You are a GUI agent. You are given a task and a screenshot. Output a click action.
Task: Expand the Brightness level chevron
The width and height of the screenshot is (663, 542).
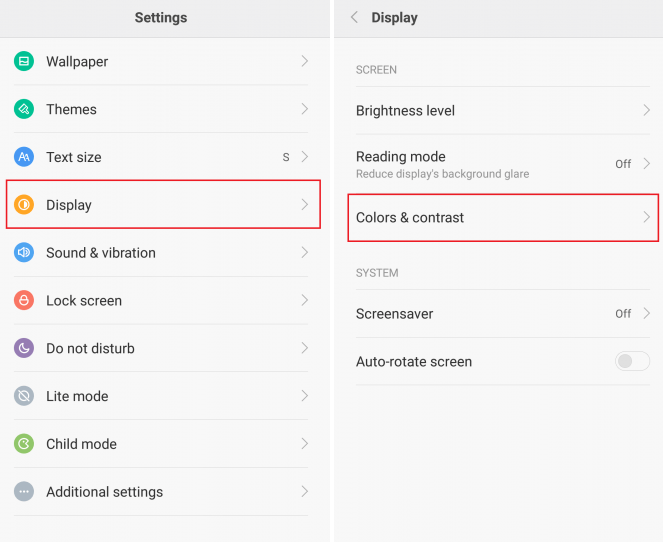646,111
